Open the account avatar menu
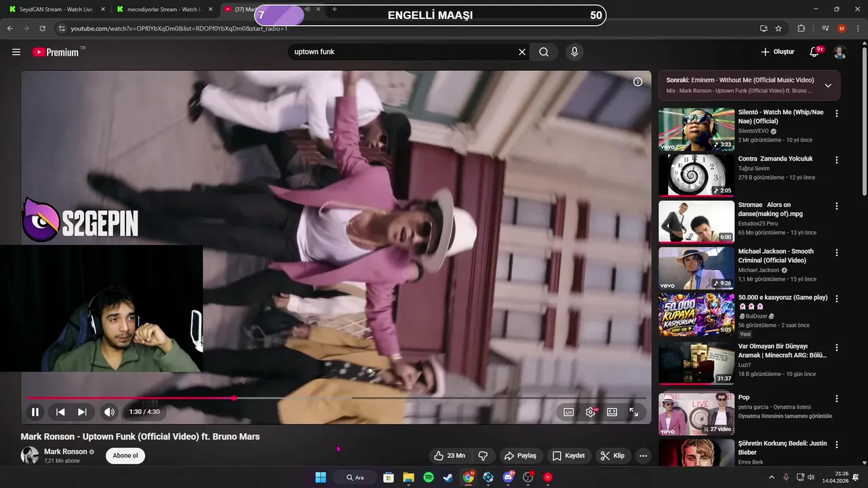 pyautogui.click(x=840, y=52)
